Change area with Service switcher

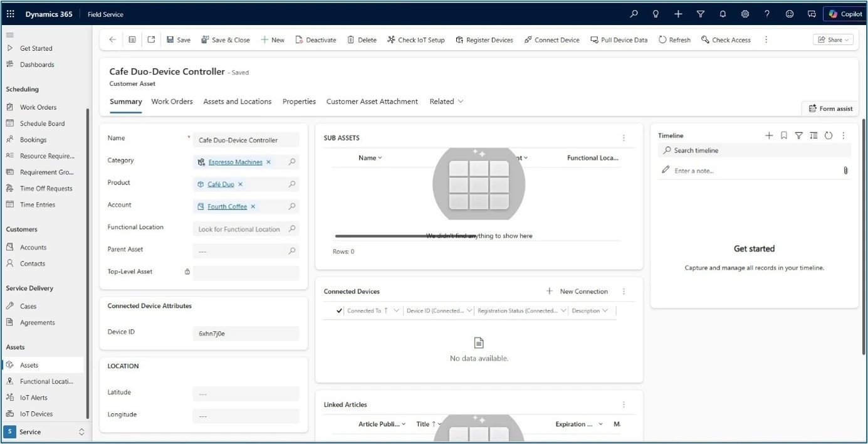tap(44, 432)
